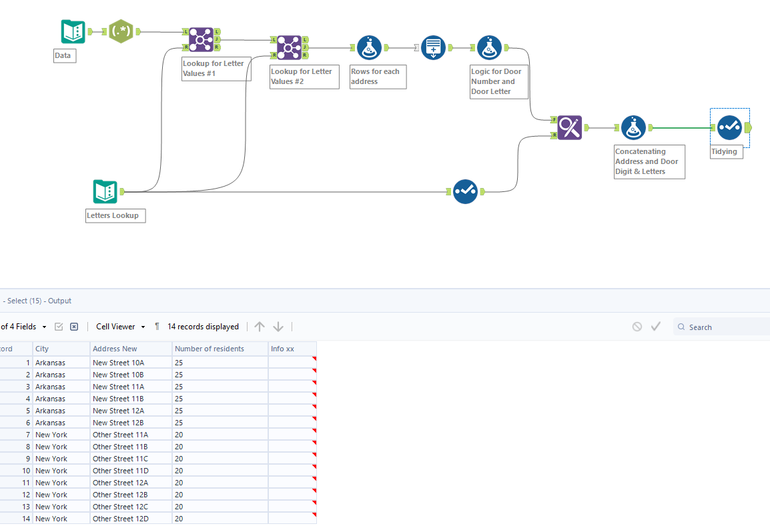
Task: Select the "Rows for each address" Formula tool
Action: 369,47
